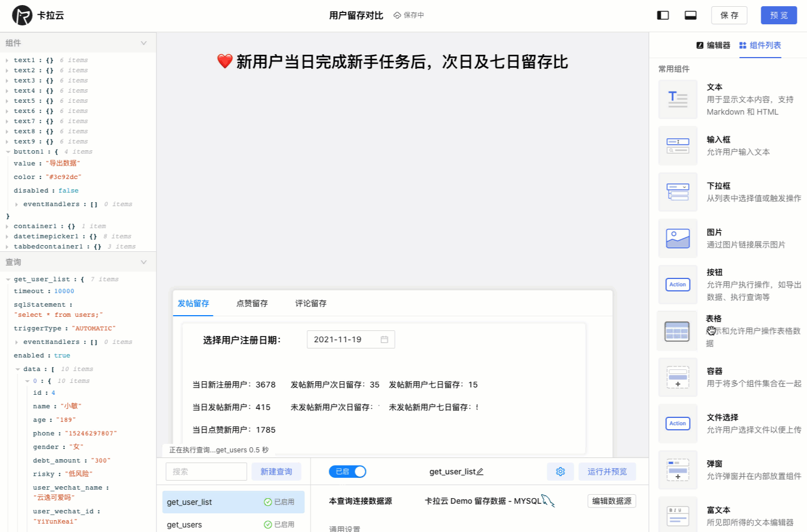The image size is (807, 532).
Task: Click the 预览 button
Action: coord(778,15)
